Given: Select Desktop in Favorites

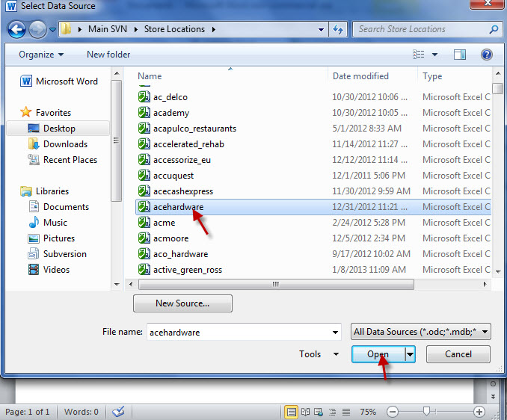Looking at the screenshot, I should (x=52, y=129).
